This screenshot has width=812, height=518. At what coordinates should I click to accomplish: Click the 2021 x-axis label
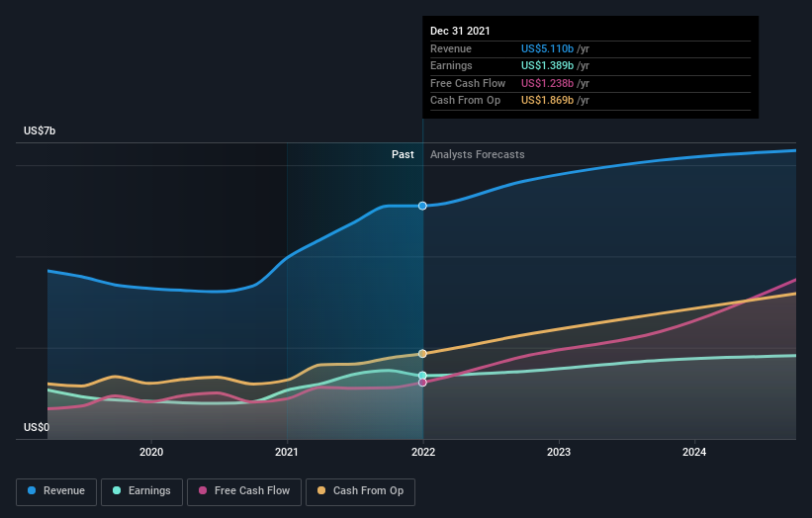[x=287, y=453]
